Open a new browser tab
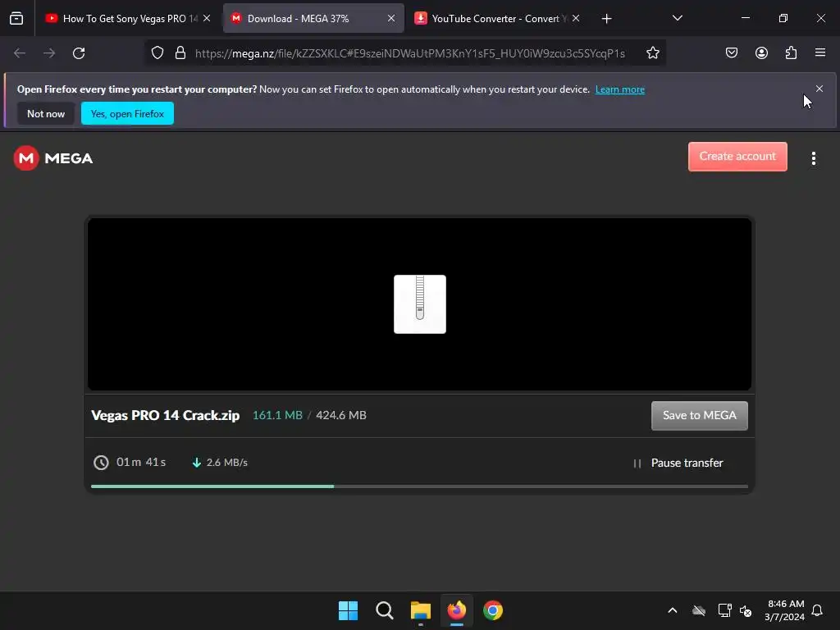Viewport: 840px width, 630px height. 606,19
